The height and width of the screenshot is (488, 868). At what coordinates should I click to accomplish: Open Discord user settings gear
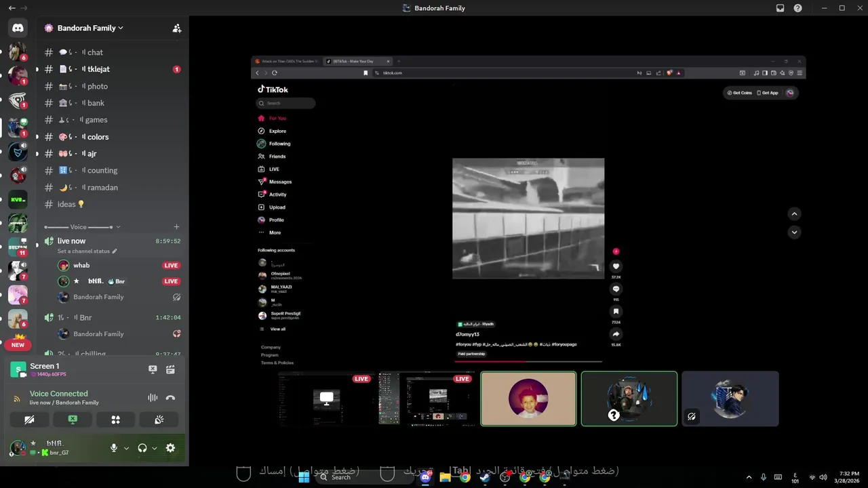point(170,448)
